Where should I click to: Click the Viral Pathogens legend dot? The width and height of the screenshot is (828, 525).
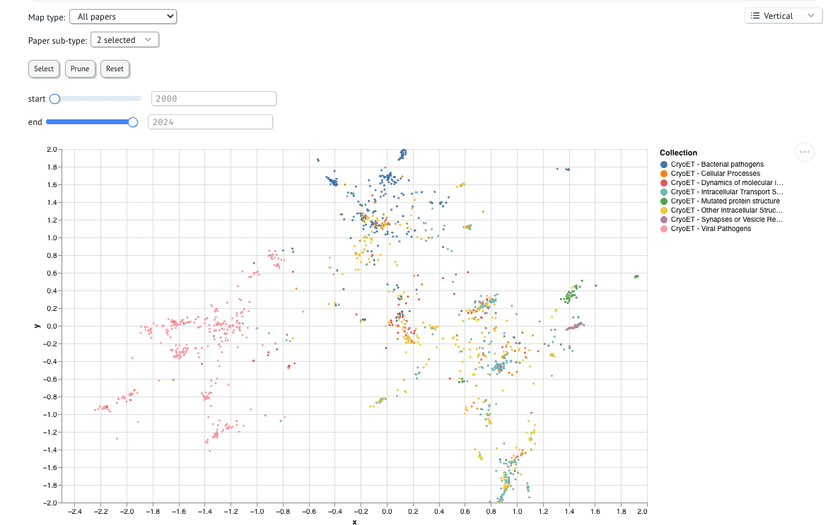pos(664,229)
